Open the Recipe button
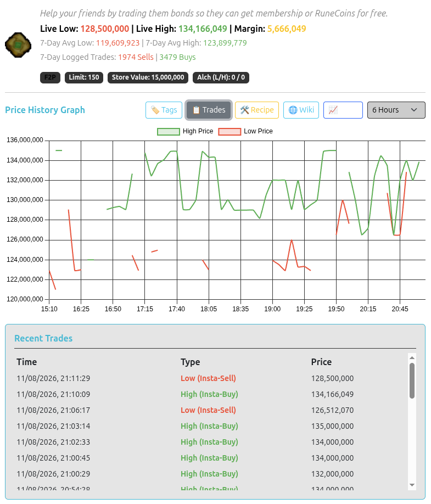 [x=257, y=110]
